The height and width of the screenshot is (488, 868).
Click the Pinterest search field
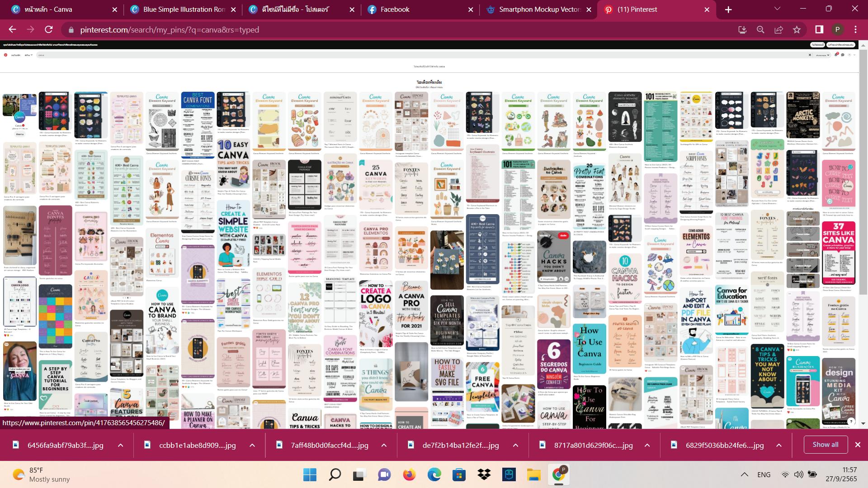[420, 55]
